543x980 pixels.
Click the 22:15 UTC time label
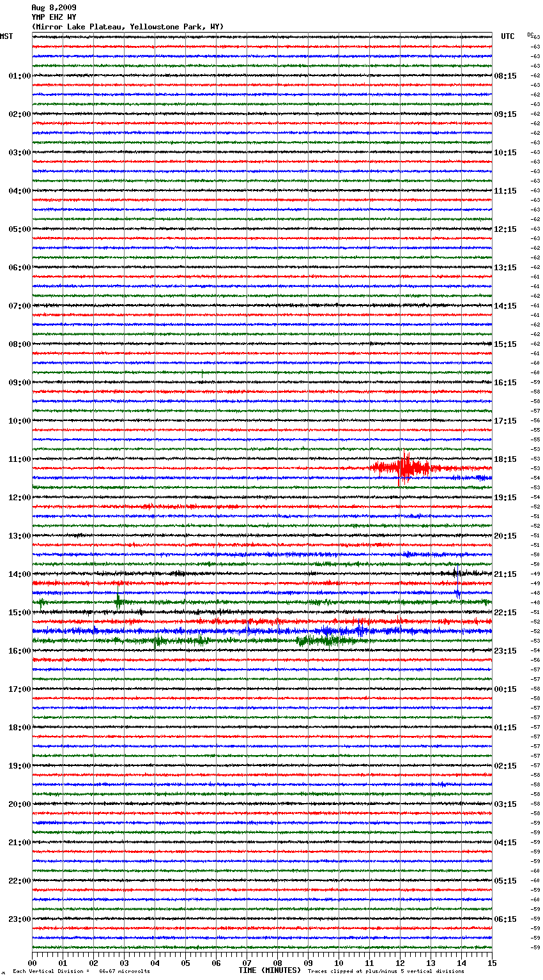point(505,613)
